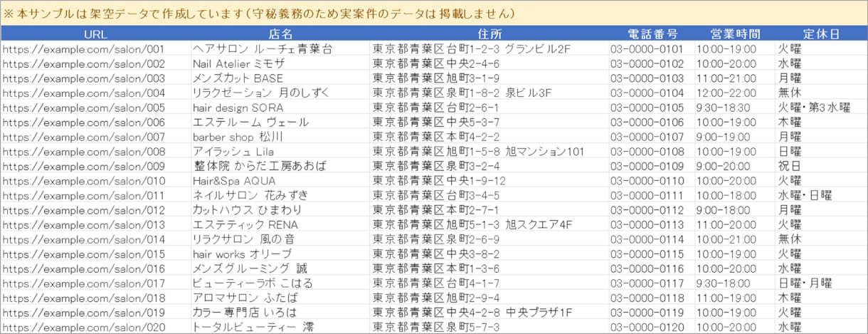Select phone number 03-0000-0110
Screen dimensions: 868x334
pyautogui.click(x=651, y=181)
